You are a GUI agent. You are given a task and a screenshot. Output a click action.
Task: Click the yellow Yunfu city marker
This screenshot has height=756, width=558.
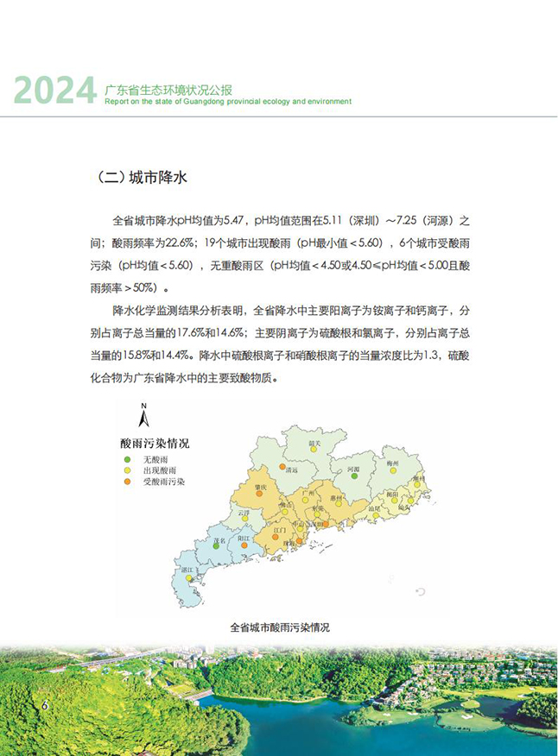(245, 519)
